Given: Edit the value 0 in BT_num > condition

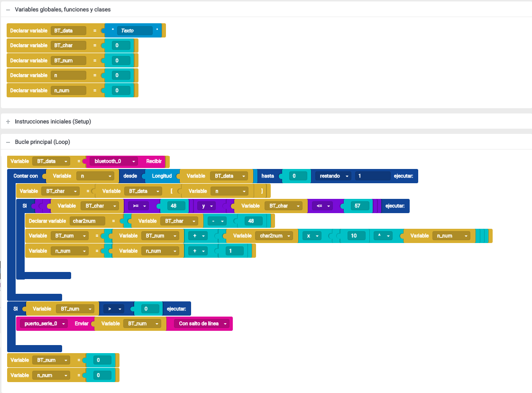Looking at the screenshot, I should [x=150, y=309].
